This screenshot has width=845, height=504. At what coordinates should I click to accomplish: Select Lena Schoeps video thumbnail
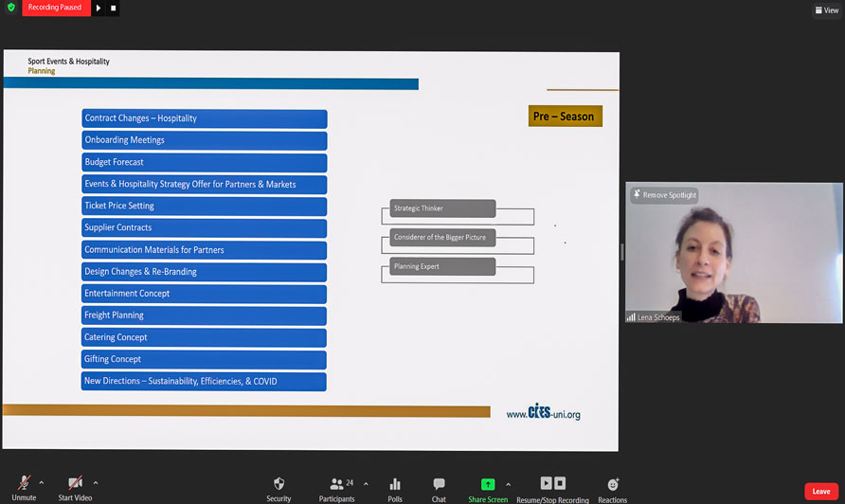coord(734,253)
